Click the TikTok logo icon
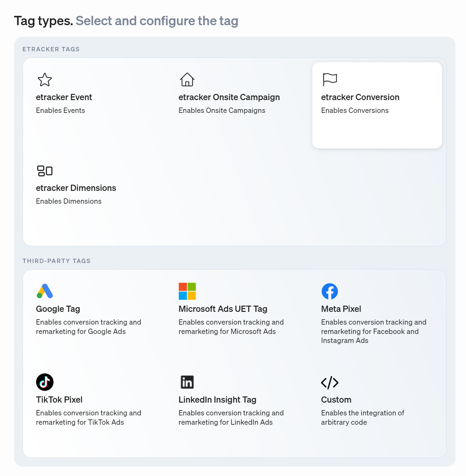The width and height of the screenshot is (466, 476). (x=45, y=382)
